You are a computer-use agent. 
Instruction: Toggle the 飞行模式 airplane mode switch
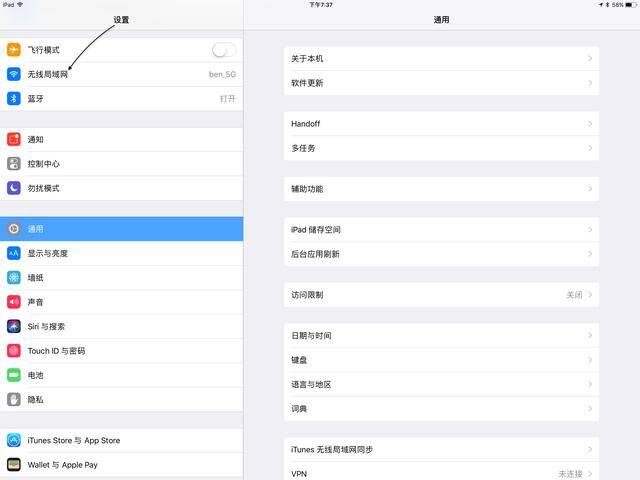pos(224,50)
